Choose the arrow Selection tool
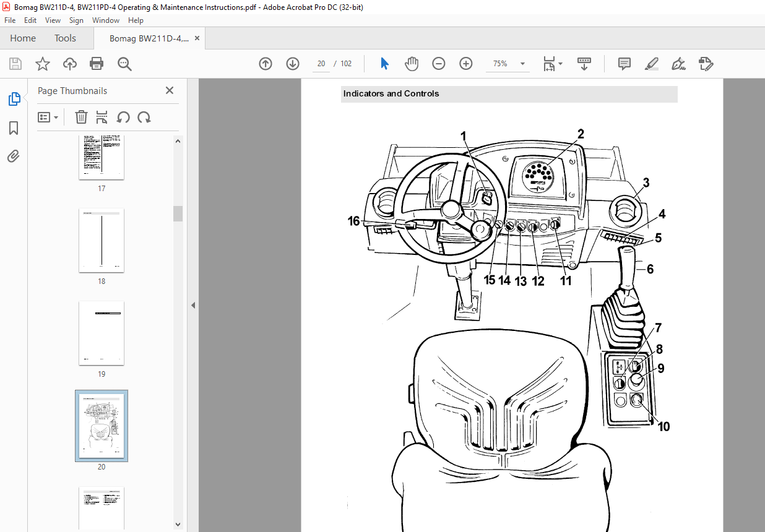The image size is (765, 532). [x=384, y=64]
